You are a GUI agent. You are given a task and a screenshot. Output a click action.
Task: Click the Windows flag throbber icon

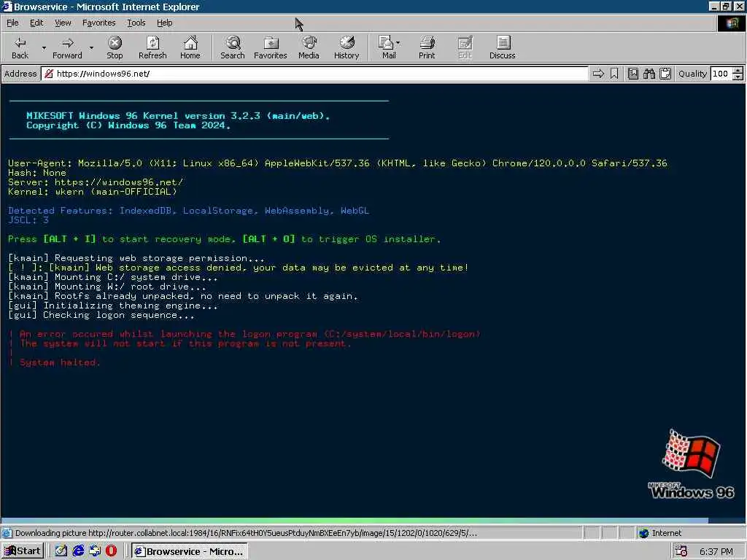click(731, 23)
